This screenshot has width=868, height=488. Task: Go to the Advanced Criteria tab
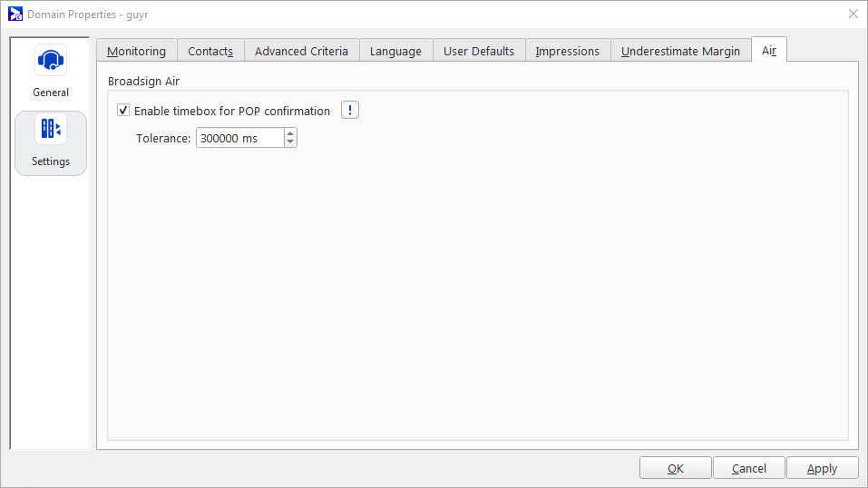pos(301,51)
